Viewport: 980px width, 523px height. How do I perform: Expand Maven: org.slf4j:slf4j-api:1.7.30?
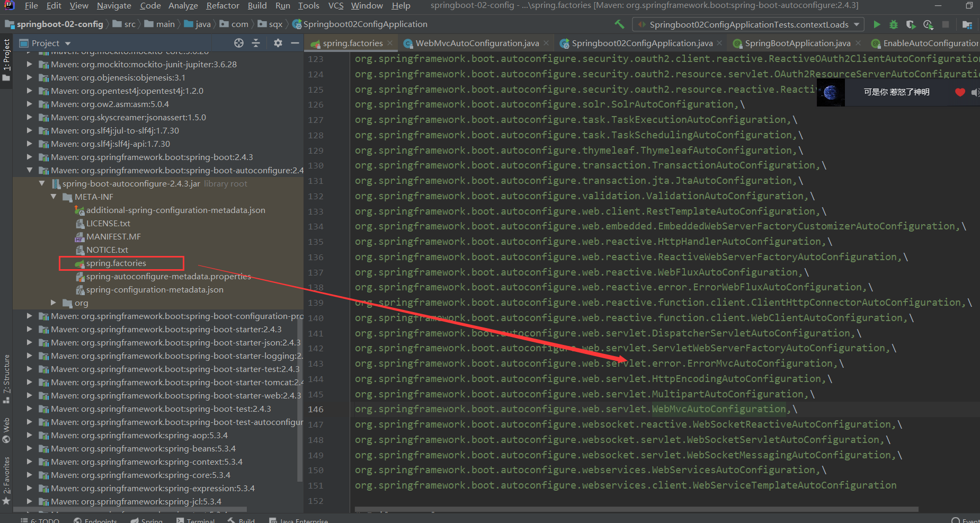point(30,144)
